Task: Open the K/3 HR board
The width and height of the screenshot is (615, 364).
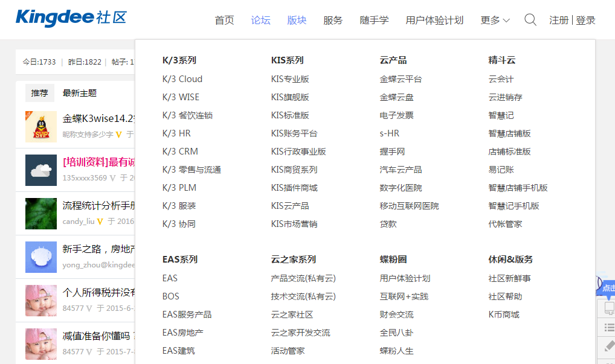Action: click(x=176, y=133)
